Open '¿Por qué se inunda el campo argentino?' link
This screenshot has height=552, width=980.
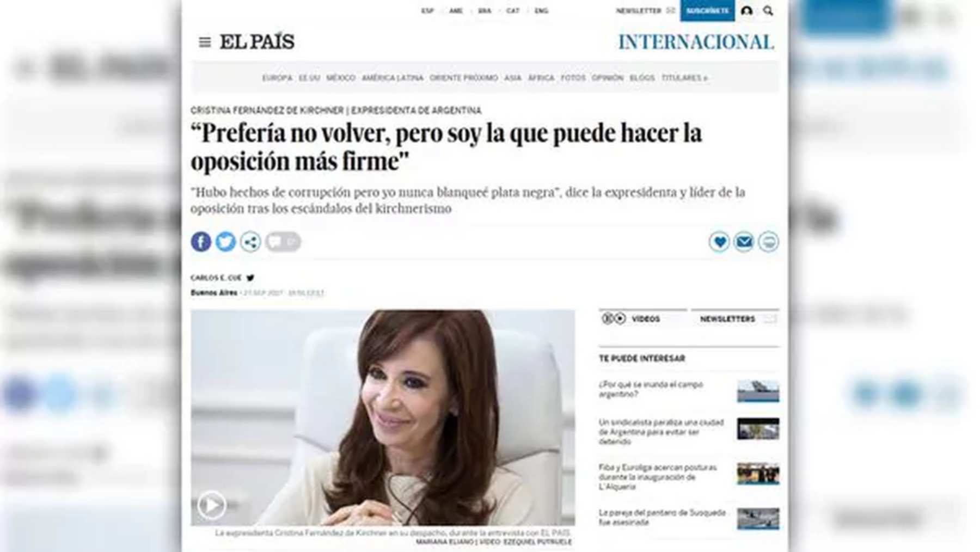point(651,389)
